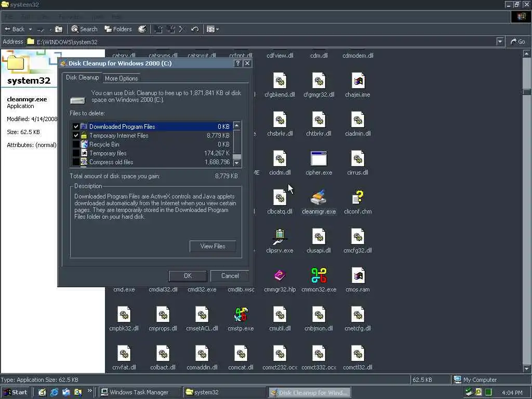Check the Recycle Bin checkbox
The image size is (532, 399).
tap(76, 144)
